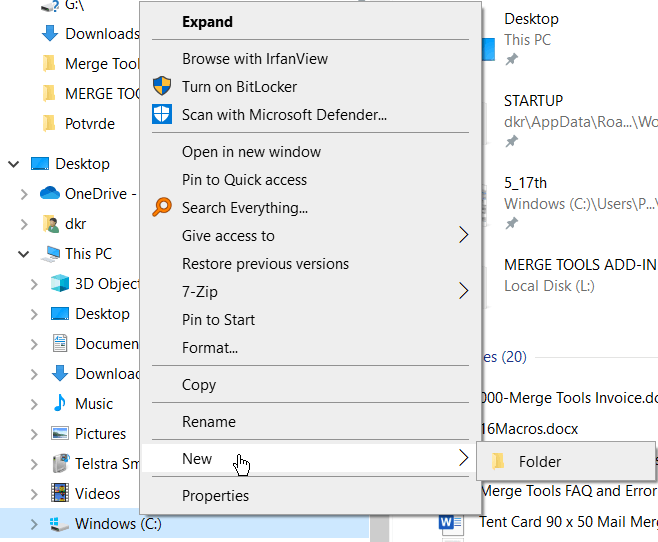Select Copy in context menu
The width and height of the screenshot is (658, 542).
(x=311, y=384)
